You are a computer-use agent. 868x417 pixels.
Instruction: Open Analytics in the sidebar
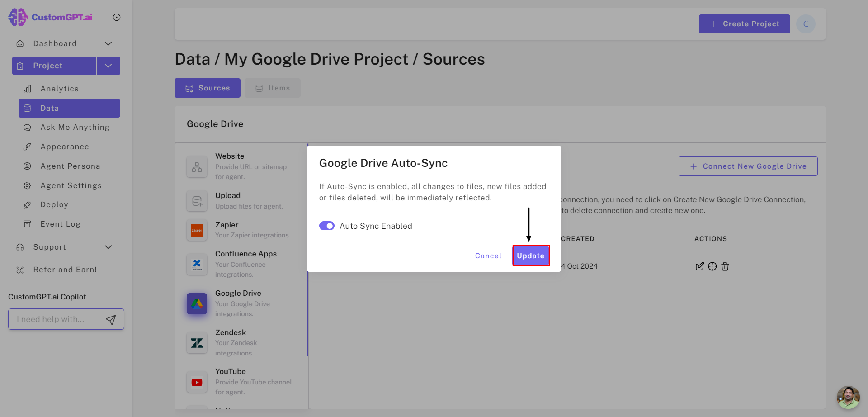point(59,89)
